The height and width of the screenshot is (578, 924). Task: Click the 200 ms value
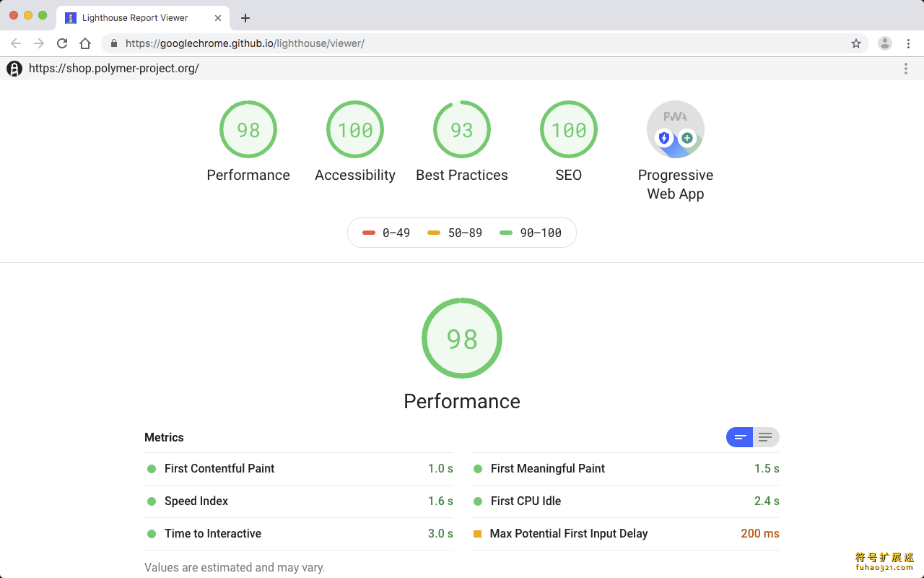760,534
